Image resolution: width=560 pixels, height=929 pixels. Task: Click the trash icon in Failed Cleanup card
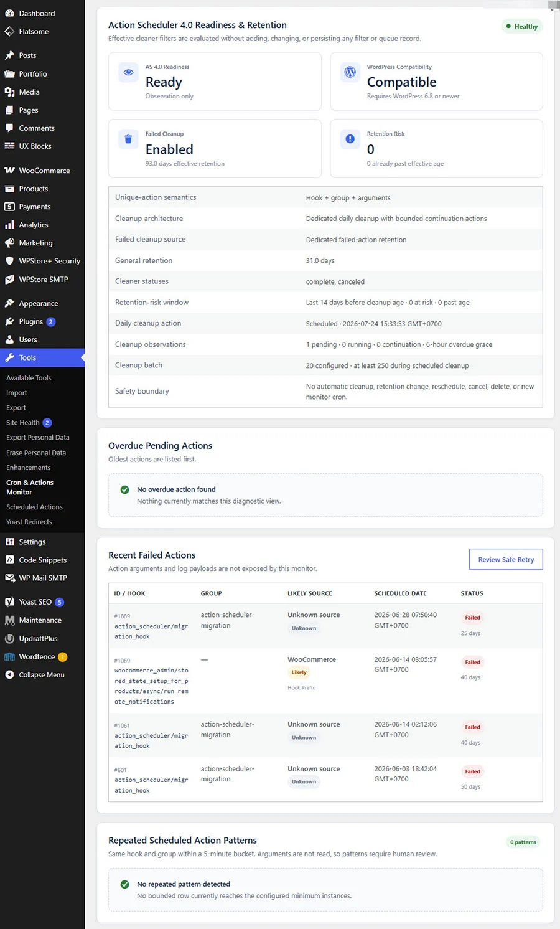pos(128,139)
